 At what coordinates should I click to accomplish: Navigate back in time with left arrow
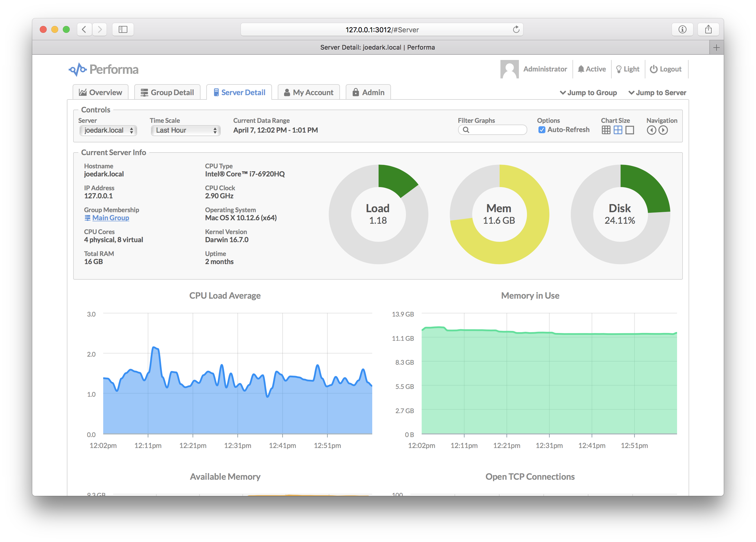(x=651, y=130)
